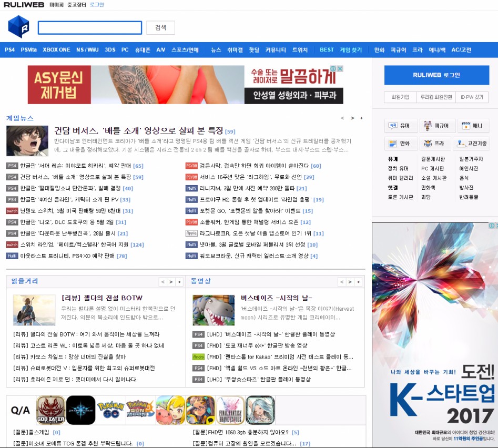
Task: Click the 만화 shortcut button
Action: (400, 144)
